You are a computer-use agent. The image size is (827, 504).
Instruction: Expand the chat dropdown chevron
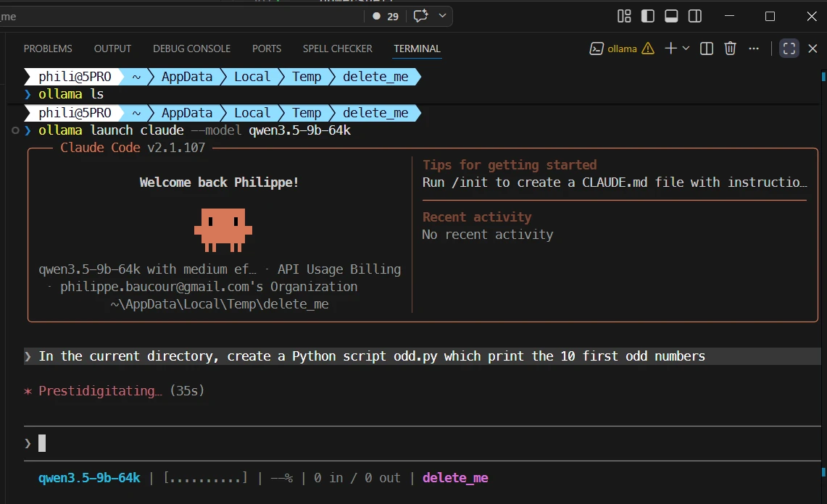coord(443,16)
